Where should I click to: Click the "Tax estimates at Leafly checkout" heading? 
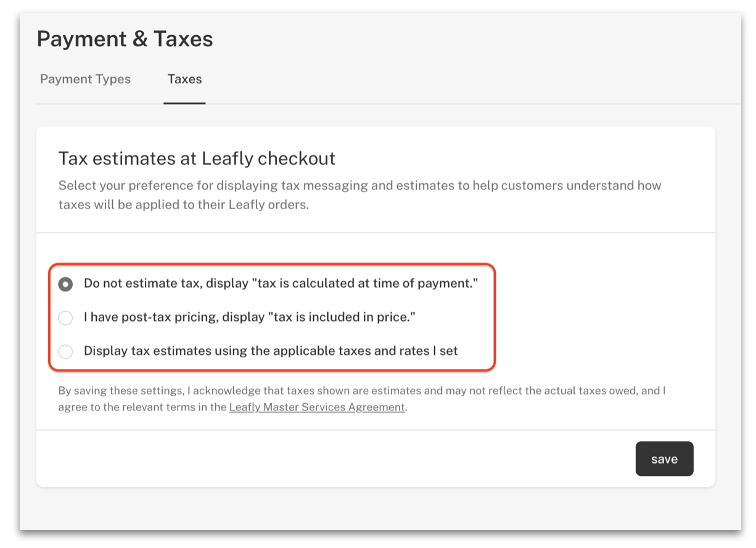tap(197, 159)
